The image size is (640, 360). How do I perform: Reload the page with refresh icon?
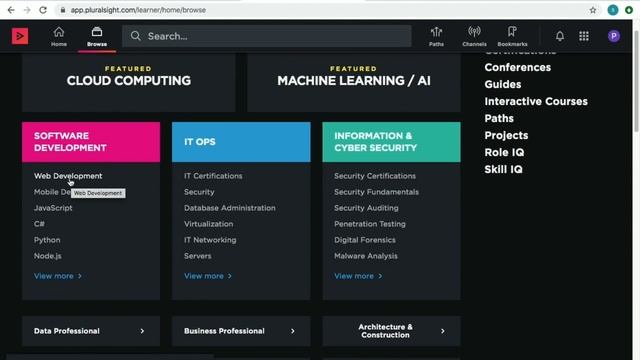pyautogui.click(x=43, y=10)
